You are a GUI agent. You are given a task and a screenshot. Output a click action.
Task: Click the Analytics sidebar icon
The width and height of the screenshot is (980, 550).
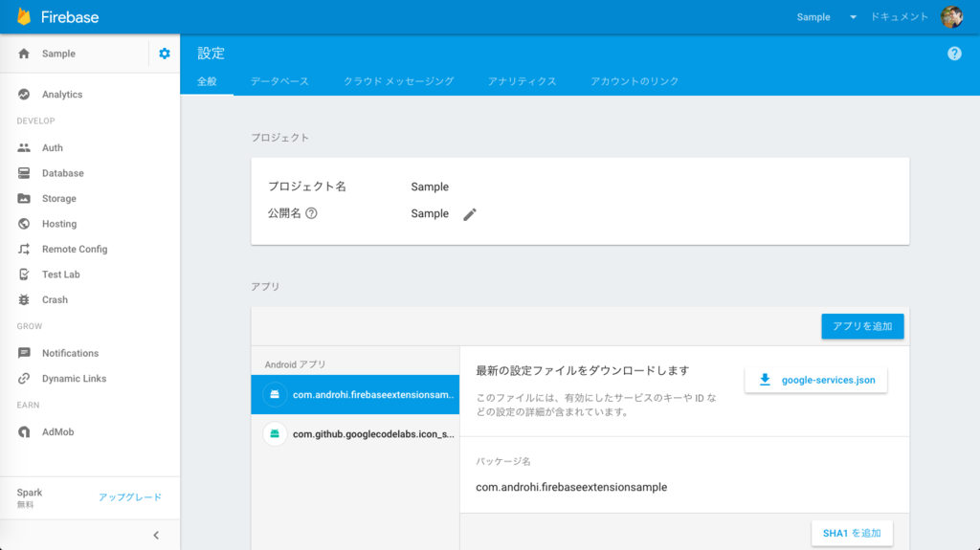tap(24, 95)
